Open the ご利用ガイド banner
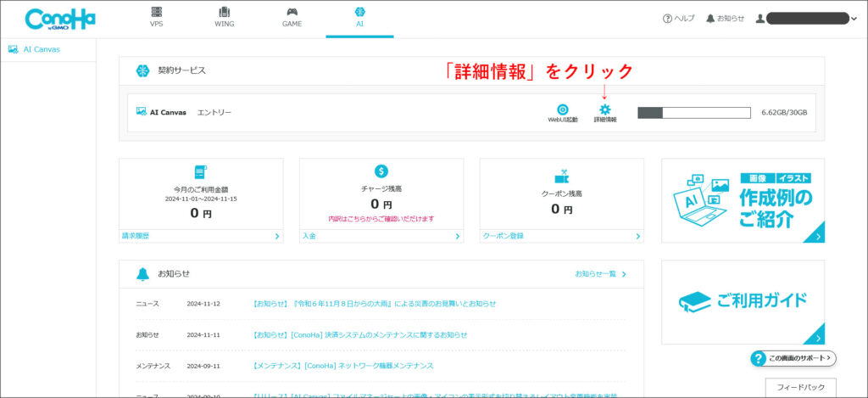The height and width of the screenshot is (398, 868). 743,302
